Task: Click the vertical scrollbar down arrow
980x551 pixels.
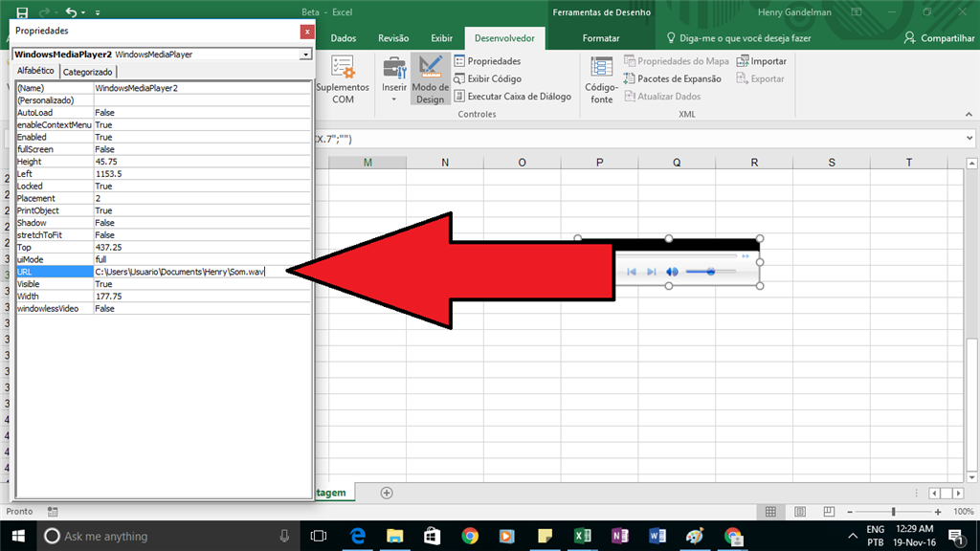Action: [972, 478]
